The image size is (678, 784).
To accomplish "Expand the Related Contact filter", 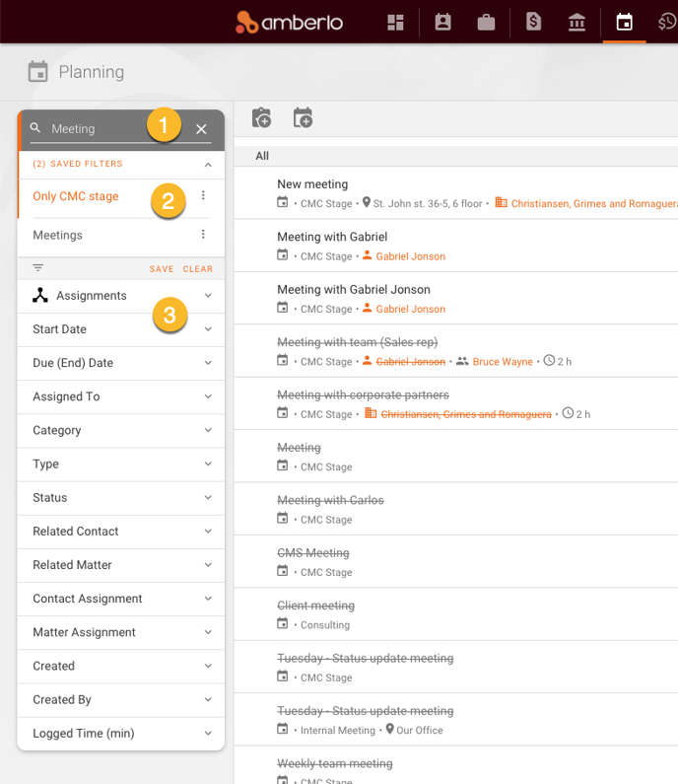I will (208, 531).
